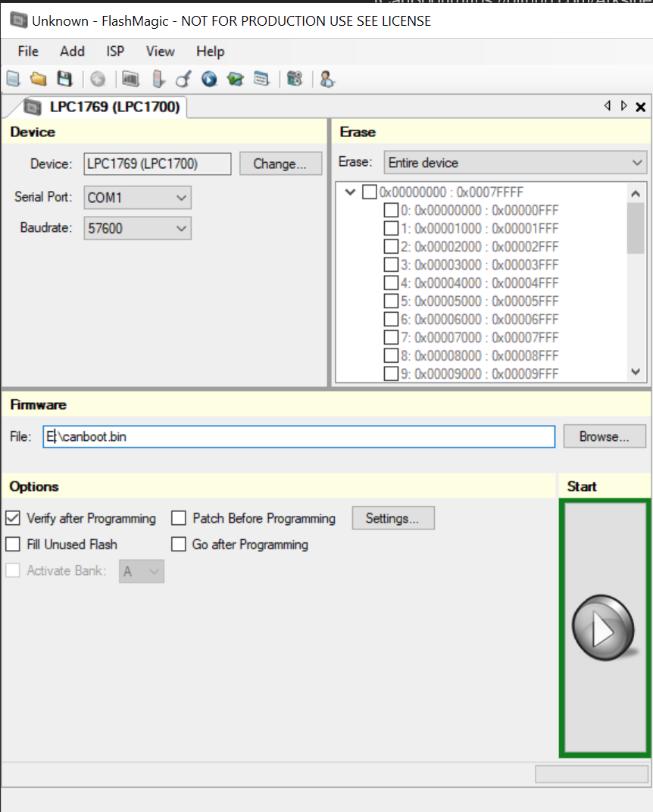The image size is (653, 812).
Task: Click the user profile toolbar icon
Action: (326, 78)
